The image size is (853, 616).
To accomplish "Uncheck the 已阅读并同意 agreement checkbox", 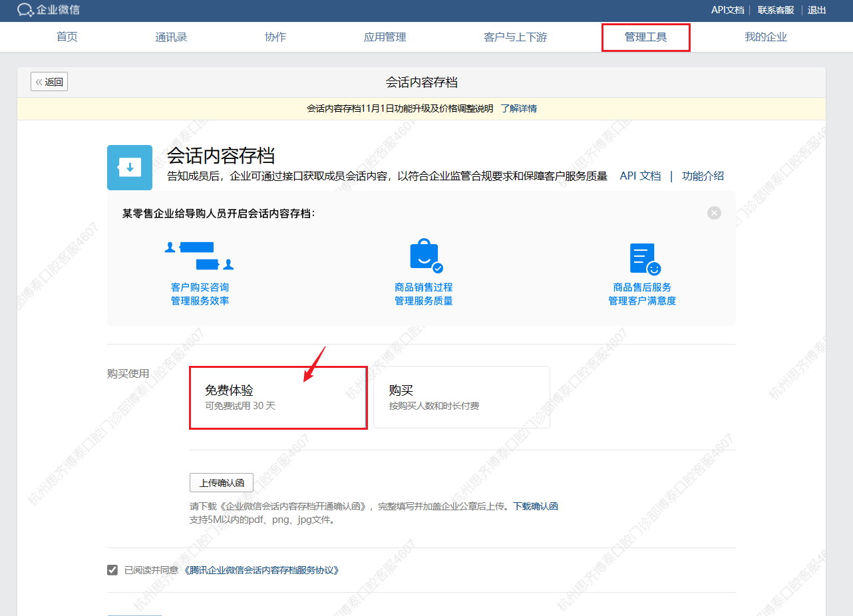I will 112,570.
